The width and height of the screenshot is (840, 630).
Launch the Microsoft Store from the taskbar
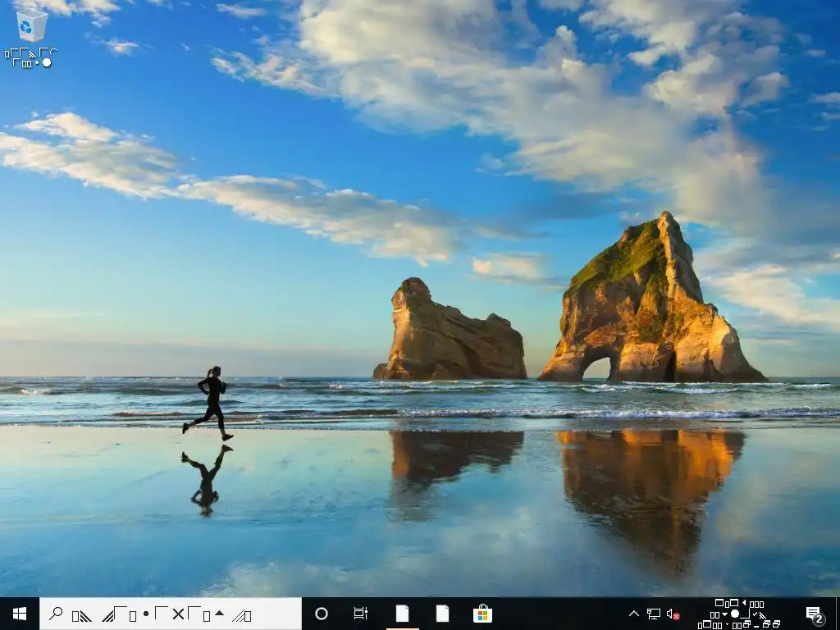click(482, 614)
